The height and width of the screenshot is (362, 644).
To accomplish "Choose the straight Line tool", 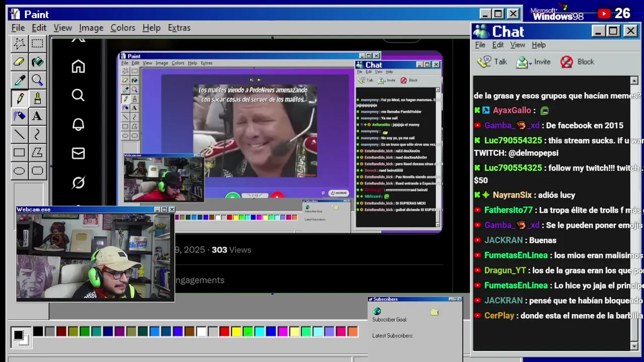I will tap(19, 134).
